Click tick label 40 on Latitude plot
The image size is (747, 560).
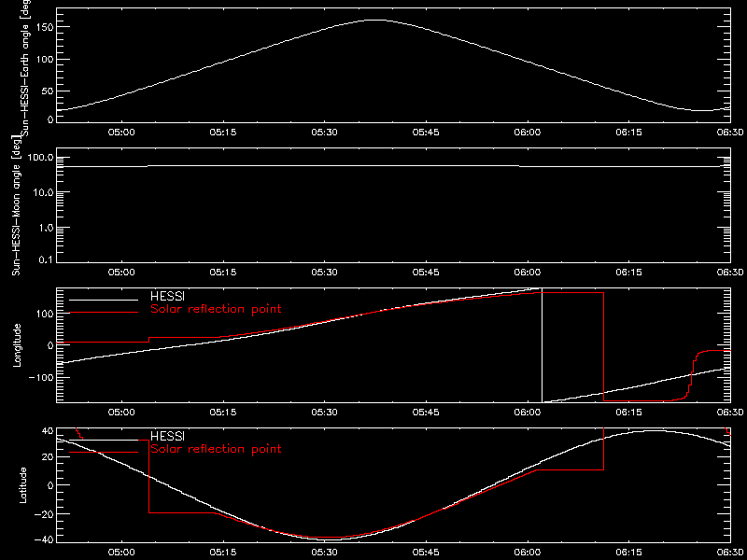point(46,432)
